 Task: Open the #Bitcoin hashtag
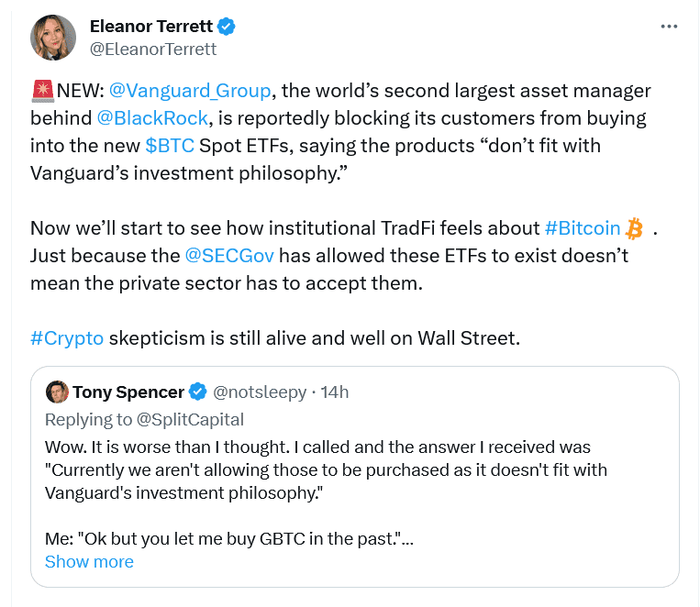[x=583, y=228]
